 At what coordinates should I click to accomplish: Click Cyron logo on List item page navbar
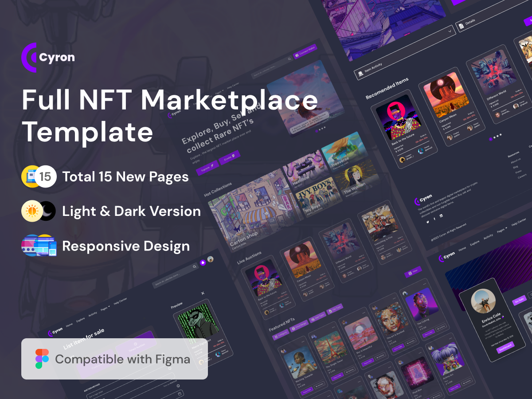(55, 331)
